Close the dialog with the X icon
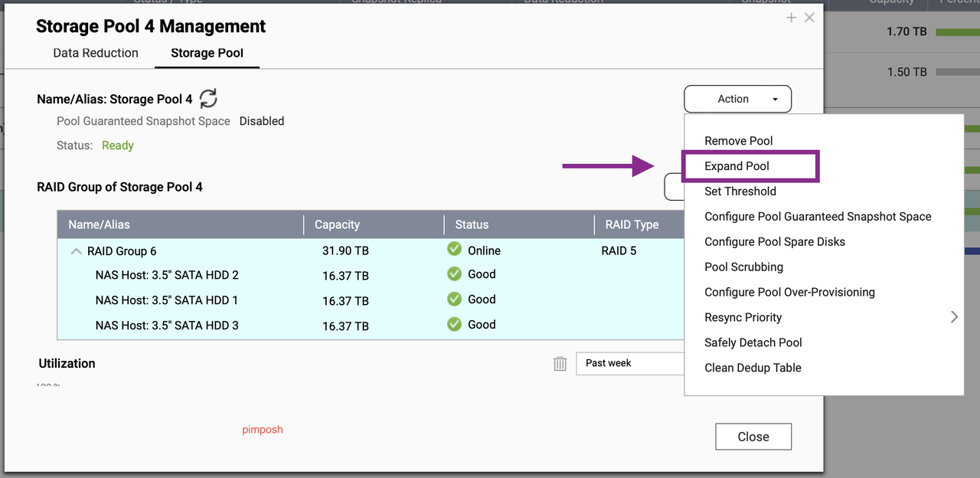The width and height of the screenshot is (980, 478). (809, 18)
